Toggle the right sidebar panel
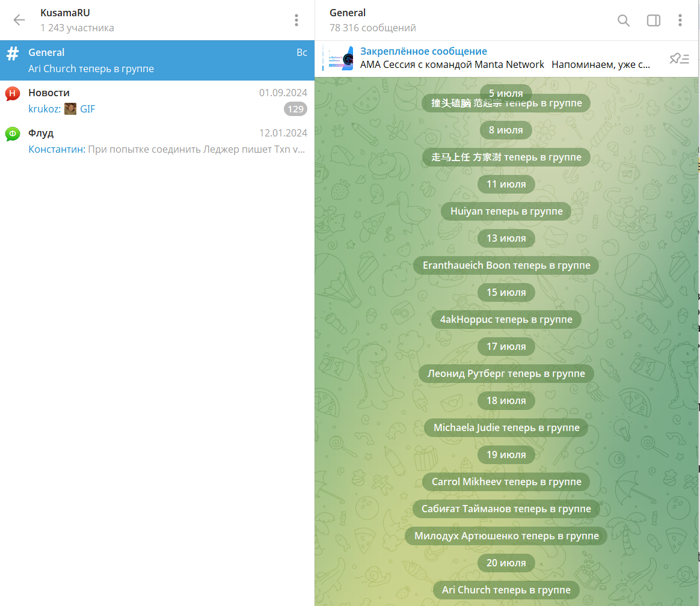 [654, 20]
